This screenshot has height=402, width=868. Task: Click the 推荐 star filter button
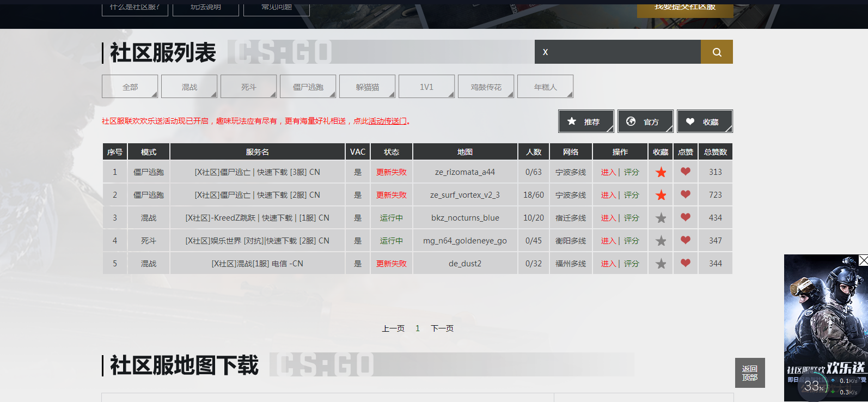click(x=586, y=121)
